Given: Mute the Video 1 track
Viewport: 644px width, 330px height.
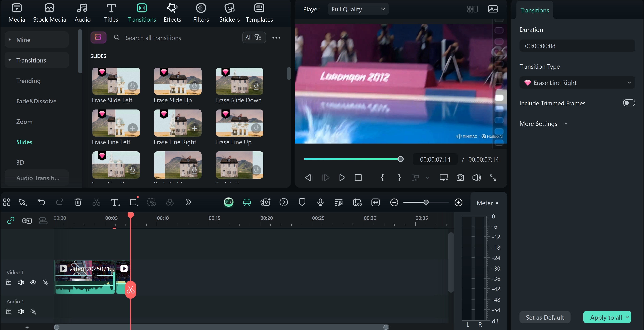Looking at the screenshot, I should click(x=21, y=282).
